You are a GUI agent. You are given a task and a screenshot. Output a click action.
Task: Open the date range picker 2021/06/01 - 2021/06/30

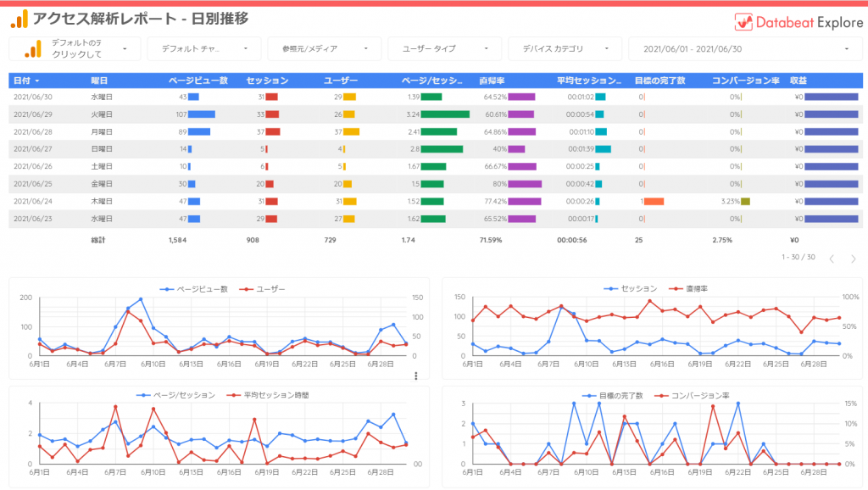coord(745,48)
